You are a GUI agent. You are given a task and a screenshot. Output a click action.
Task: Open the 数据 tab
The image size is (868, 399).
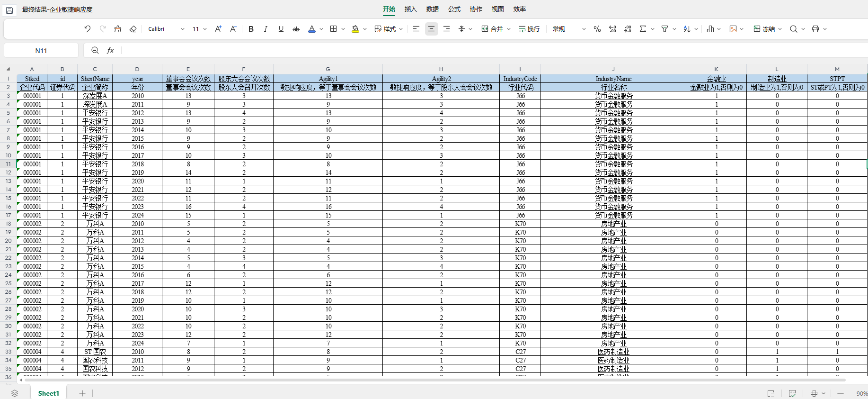point(433,9)
